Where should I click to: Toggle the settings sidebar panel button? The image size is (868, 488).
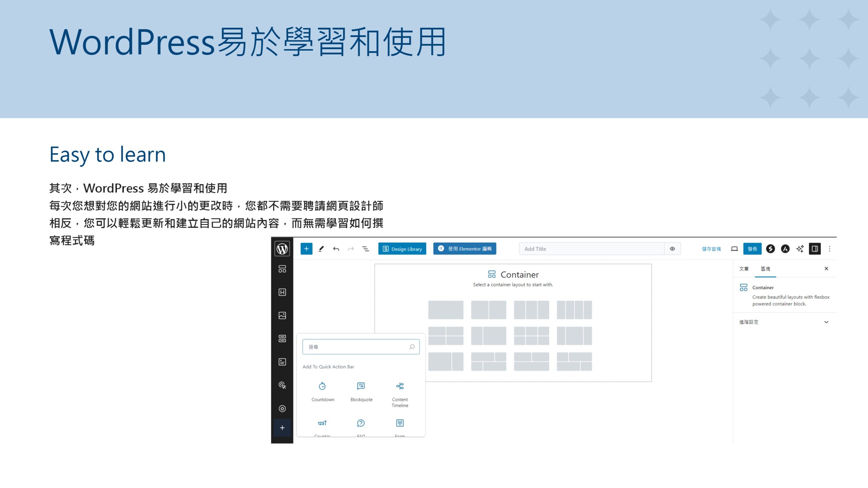tap(815, 249)
